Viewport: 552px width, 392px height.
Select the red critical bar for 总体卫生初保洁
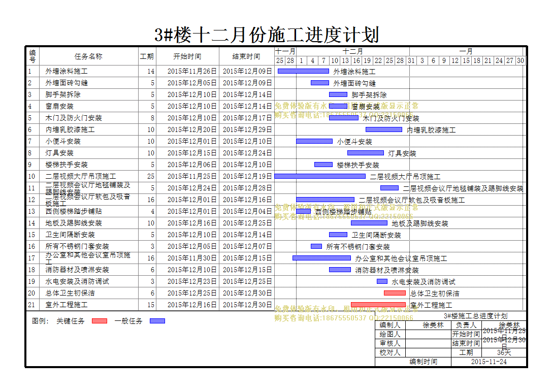(x=395, y=293)
